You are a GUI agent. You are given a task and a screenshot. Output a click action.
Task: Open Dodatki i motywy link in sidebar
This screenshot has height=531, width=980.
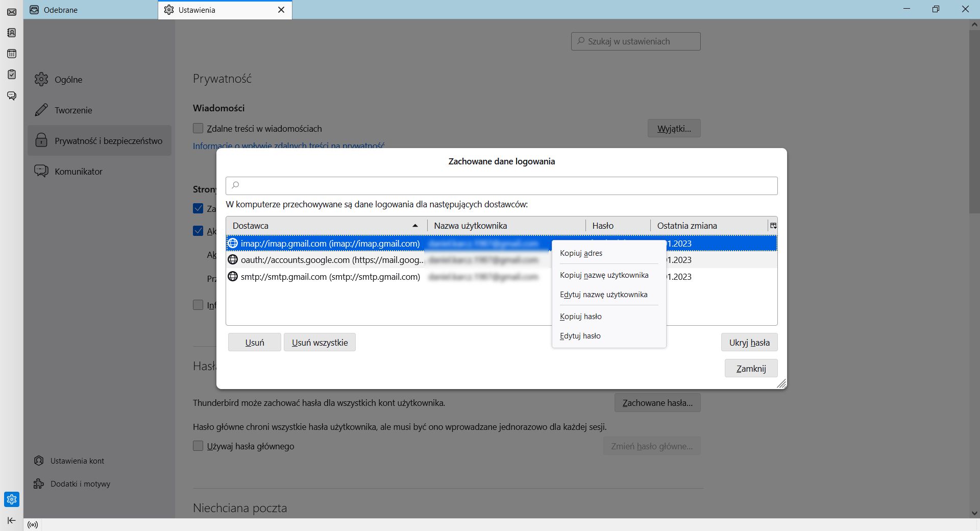click(80, 484)
